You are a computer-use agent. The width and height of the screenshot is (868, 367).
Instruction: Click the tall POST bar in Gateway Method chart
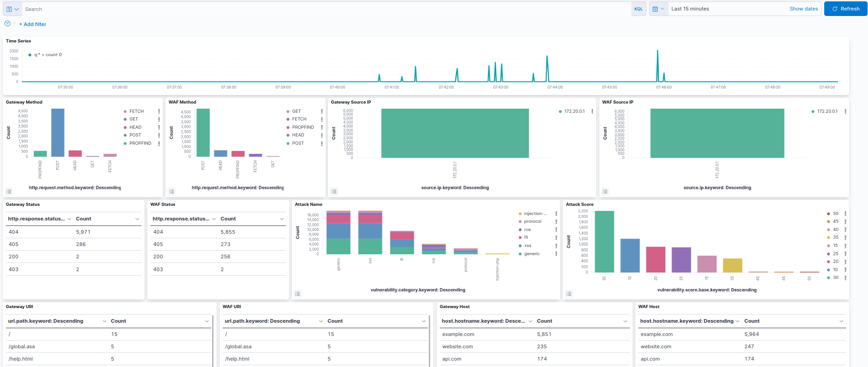[x=57, y=133]
